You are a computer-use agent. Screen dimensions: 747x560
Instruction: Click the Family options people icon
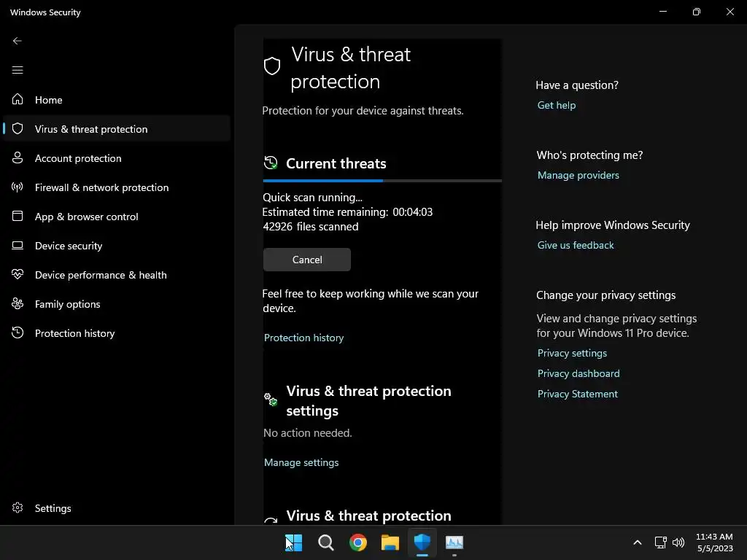(x=18, y=303)
